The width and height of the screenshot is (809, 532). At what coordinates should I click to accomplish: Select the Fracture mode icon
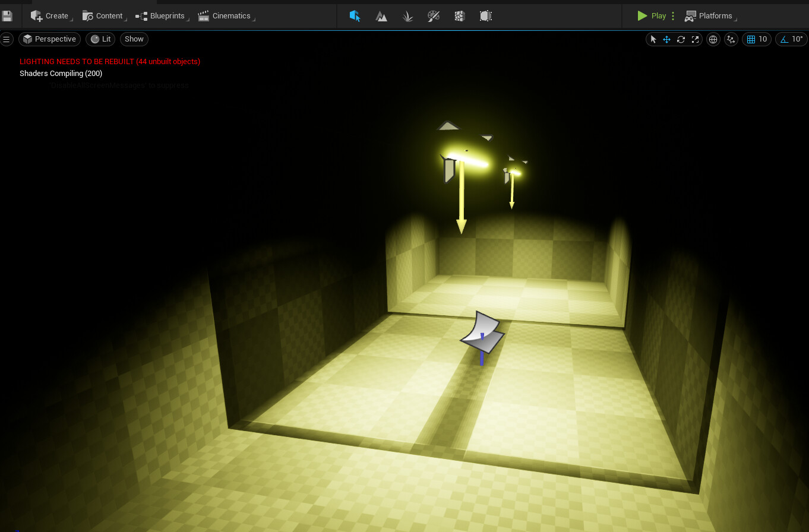pos(460,16)
